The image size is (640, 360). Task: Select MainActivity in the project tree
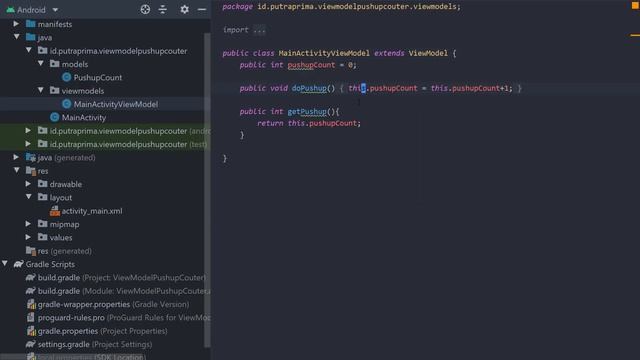pyautogui.click(x=84, y=118)
